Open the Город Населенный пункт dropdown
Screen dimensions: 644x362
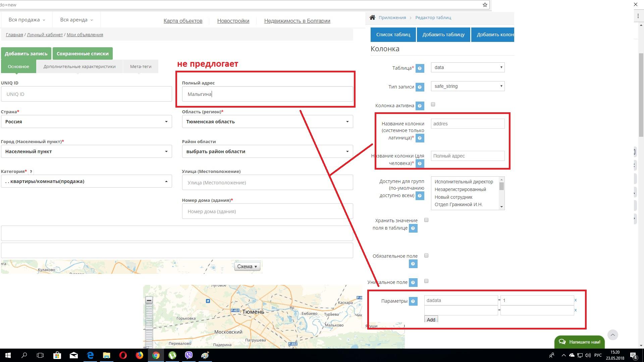[87, 152]
